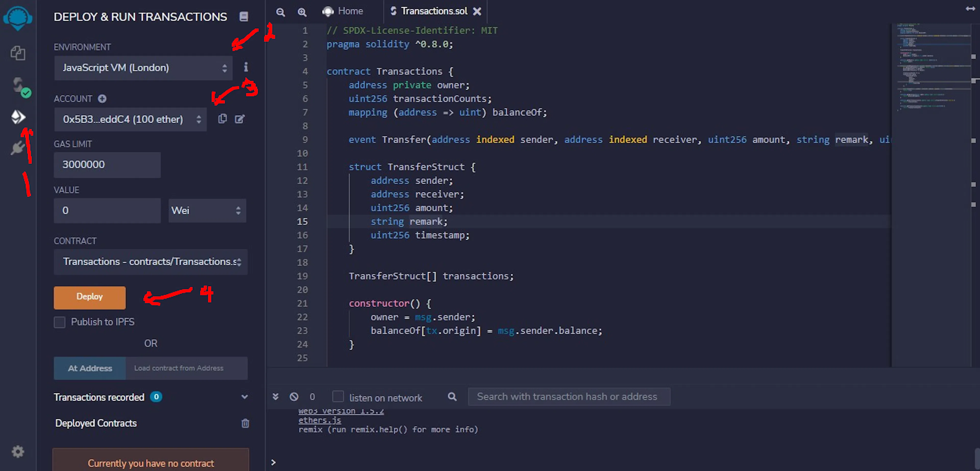Open the JavaScript VM (London) environment dropdown
This screenshot has width=980, height=471.
143,68
